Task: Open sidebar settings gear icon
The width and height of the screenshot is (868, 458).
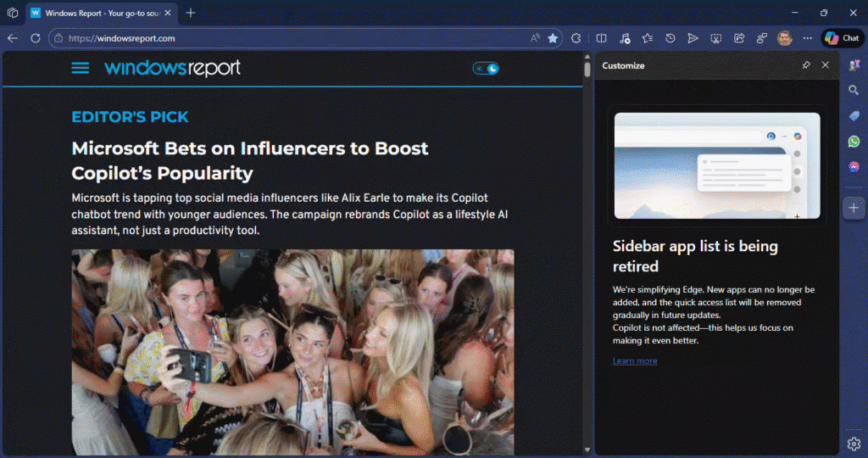Action: pyautogui.click(x=854, y=444)
